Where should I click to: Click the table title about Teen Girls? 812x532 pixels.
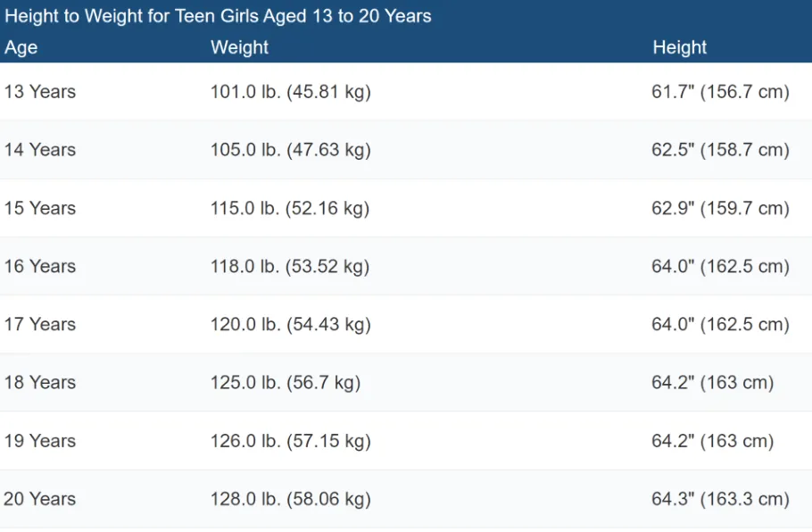[x=218, y=16]
